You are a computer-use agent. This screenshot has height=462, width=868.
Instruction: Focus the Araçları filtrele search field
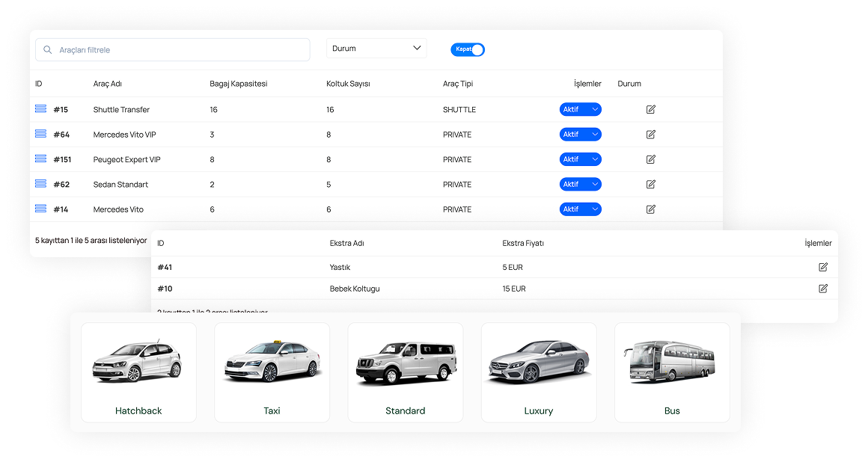point(180,50)
